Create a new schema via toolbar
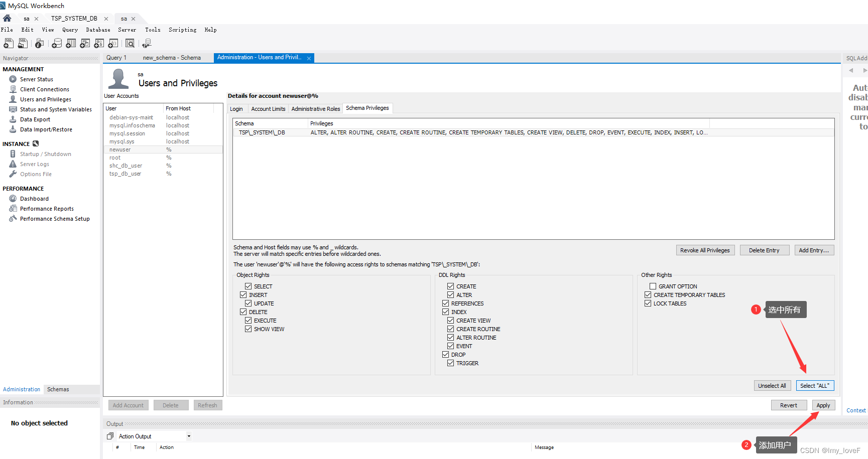The height and width of the screenshot is (459, 868). tap(57, 44)
